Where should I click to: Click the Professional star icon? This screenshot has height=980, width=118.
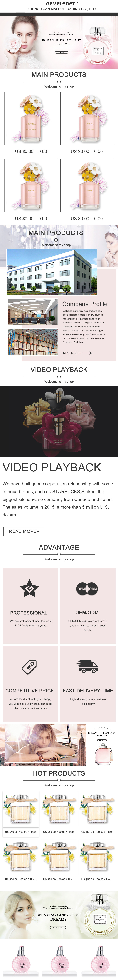point(29,589)
